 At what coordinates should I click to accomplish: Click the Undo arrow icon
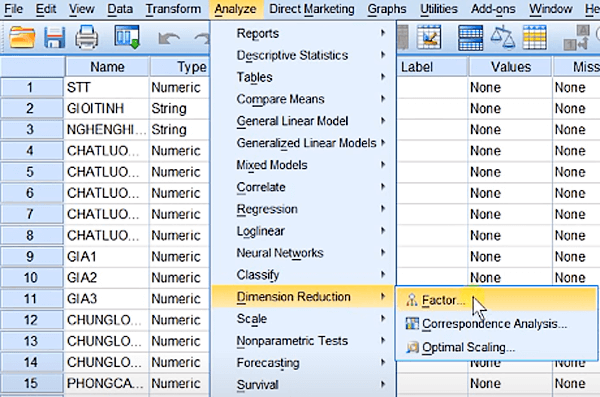(169, 38)
